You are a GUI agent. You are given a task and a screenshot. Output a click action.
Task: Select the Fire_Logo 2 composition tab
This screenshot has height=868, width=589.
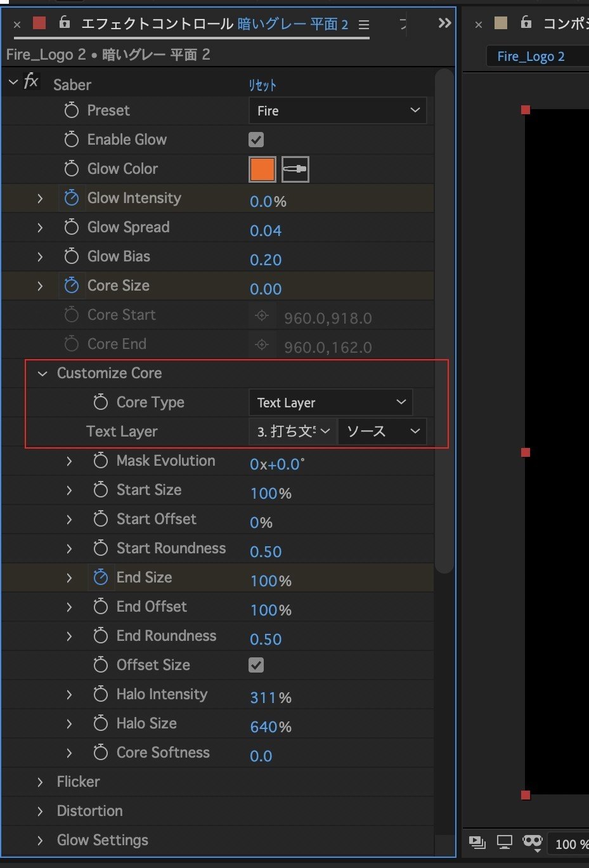pos(531,56)
